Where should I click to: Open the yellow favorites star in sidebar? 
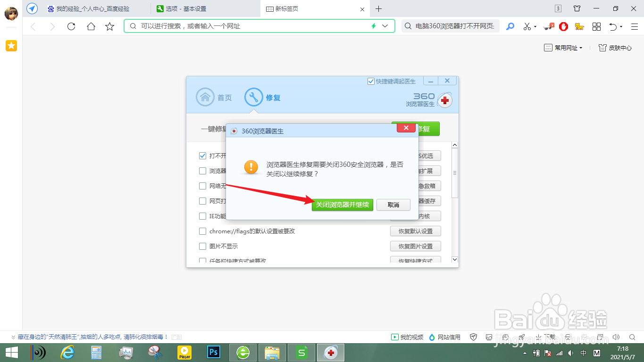click(x=11, y=46)
